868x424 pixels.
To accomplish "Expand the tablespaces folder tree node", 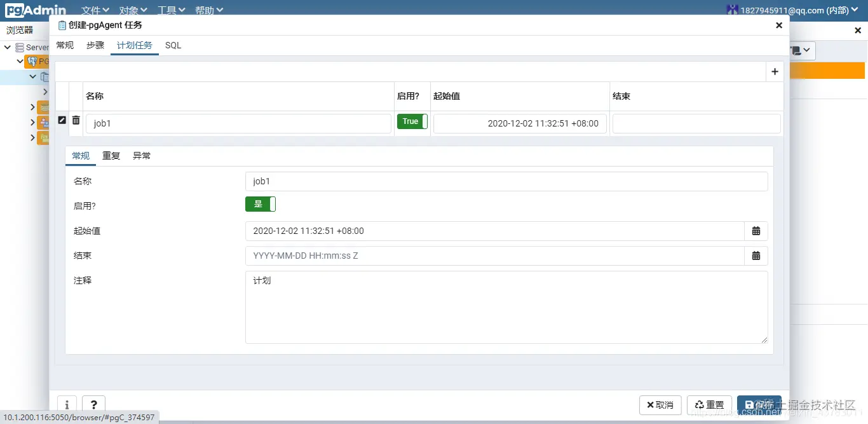I will pos(33,137).
